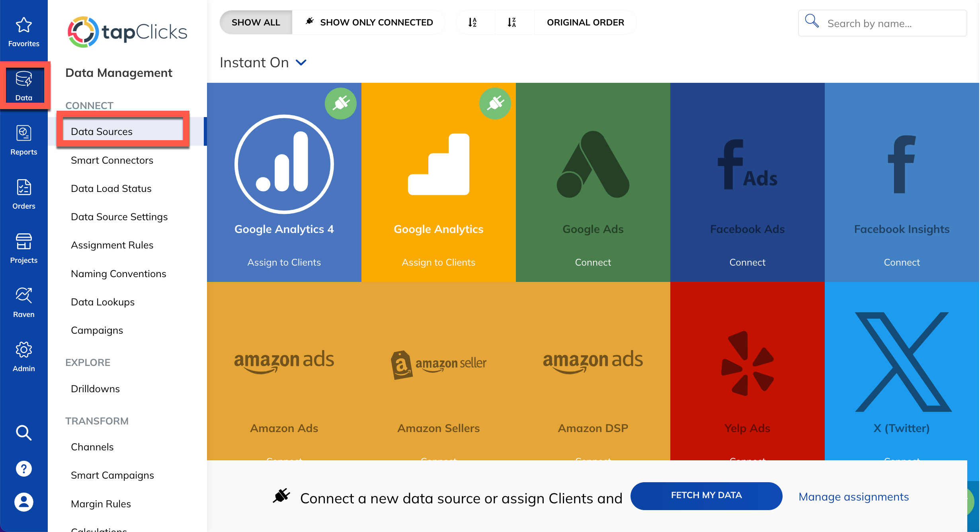Screen dimensions: 980x532
Task: Click Connect under Facebook Insights
Action: click(x=902, y=262)
